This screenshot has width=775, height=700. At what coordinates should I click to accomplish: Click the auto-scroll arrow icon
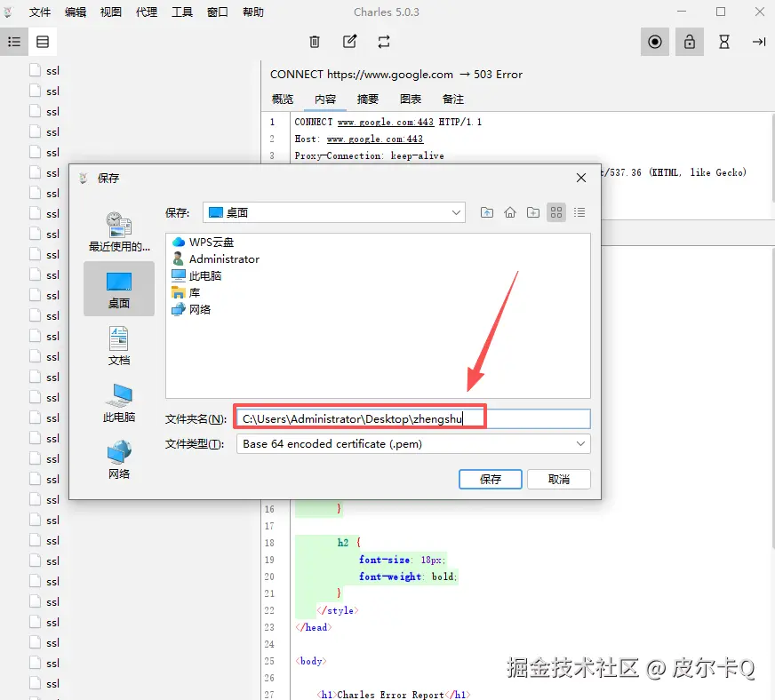[759, 42]
